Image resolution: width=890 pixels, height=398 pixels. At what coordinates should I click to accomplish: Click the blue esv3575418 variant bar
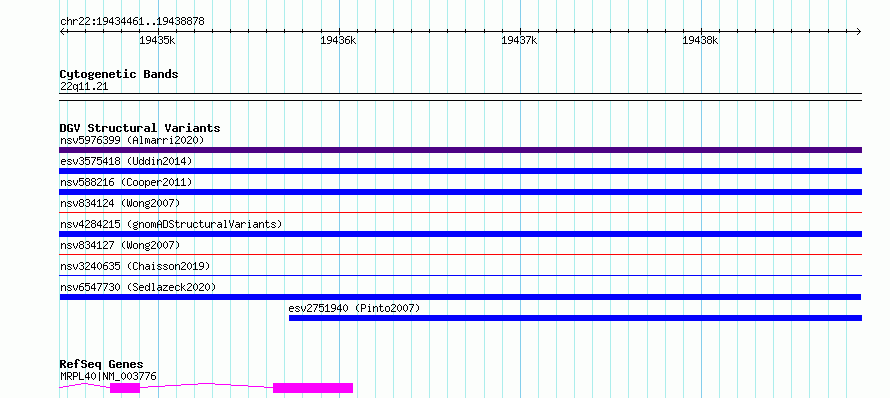click(460, 171)
